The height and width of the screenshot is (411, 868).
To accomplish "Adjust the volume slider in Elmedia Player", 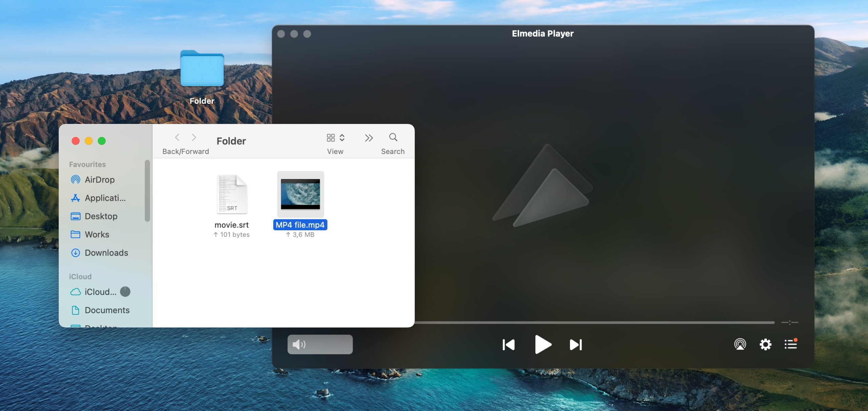I will pos(320,345).
